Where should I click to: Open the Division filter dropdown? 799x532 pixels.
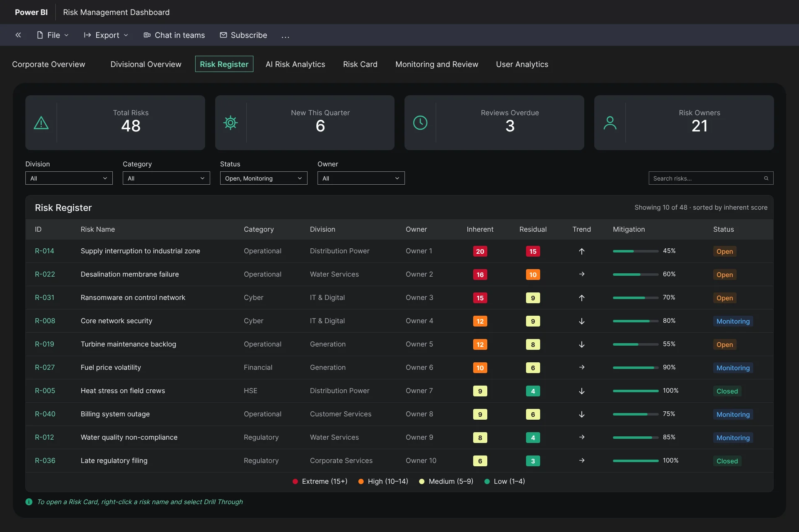pos(69,178)
